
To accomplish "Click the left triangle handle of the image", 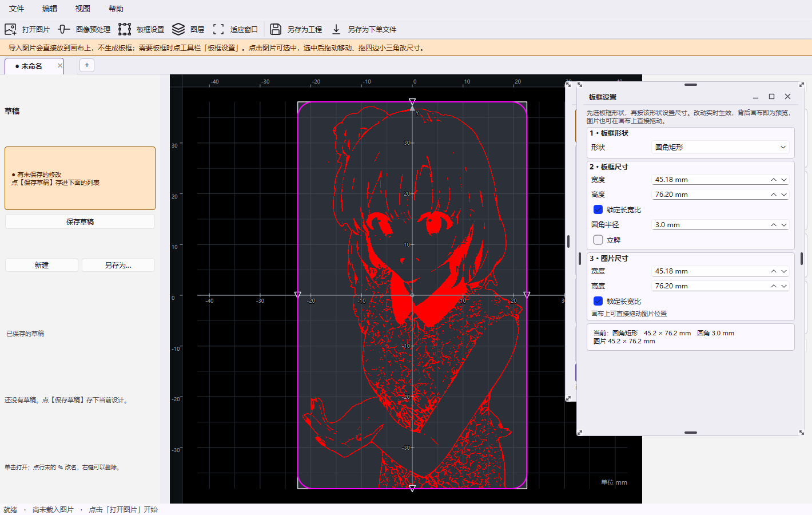I will pyautogui.click(x=297, y=295).
